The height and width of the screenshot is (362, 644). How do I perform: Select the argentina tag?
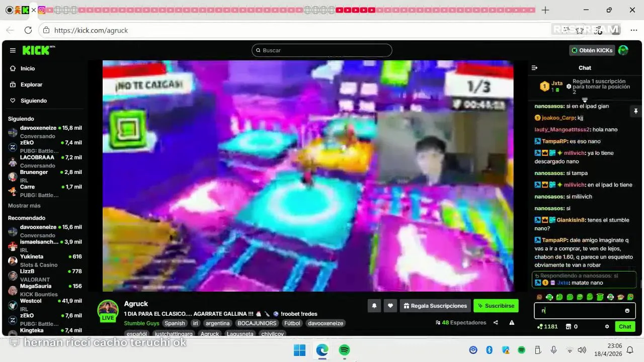[x=218, y=323]
